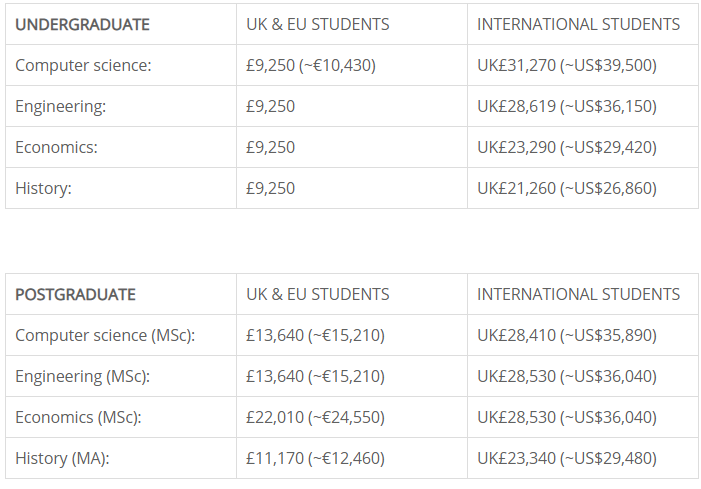The width and height of the screenshot is (701, 489).
Task: Select the UK£28,619 Engineering international fee
Action: [x=567, y=106]
